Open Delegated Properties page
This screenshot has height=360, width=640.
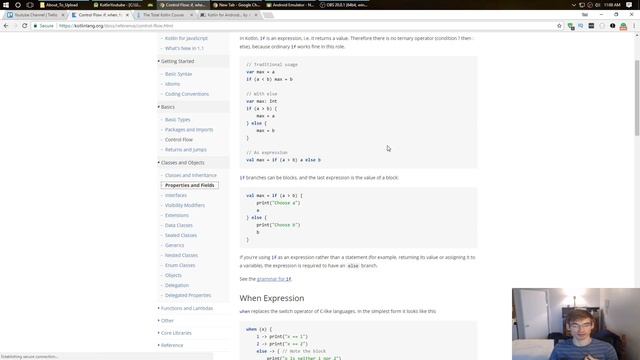(188, 295)
